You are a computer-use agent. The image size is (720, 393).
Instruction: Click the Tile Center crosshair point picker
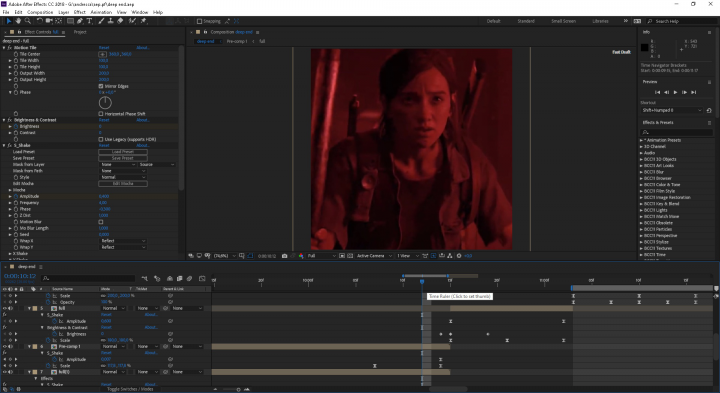point(102,54)
